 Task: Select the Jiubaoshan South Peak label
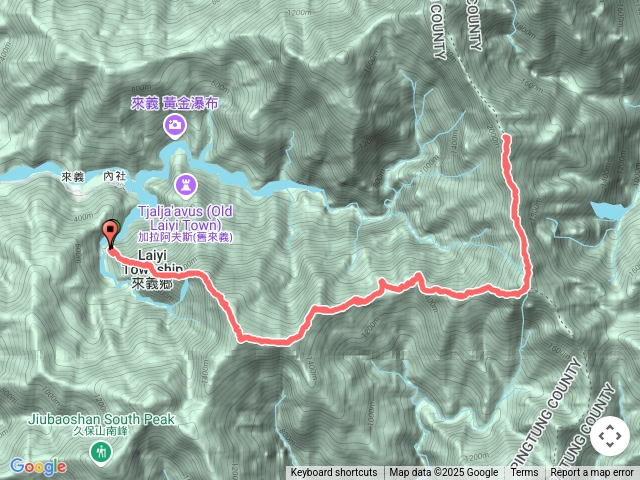pyautogui.click(x=101, y=419)
